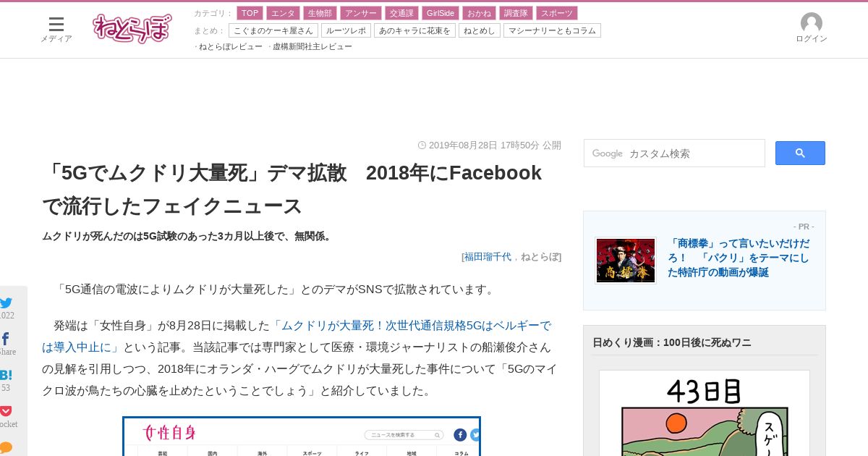Open the アンサー category tab
Viewport: 868px width, 456px height.
pyautogui.click(x=360, y=13)
